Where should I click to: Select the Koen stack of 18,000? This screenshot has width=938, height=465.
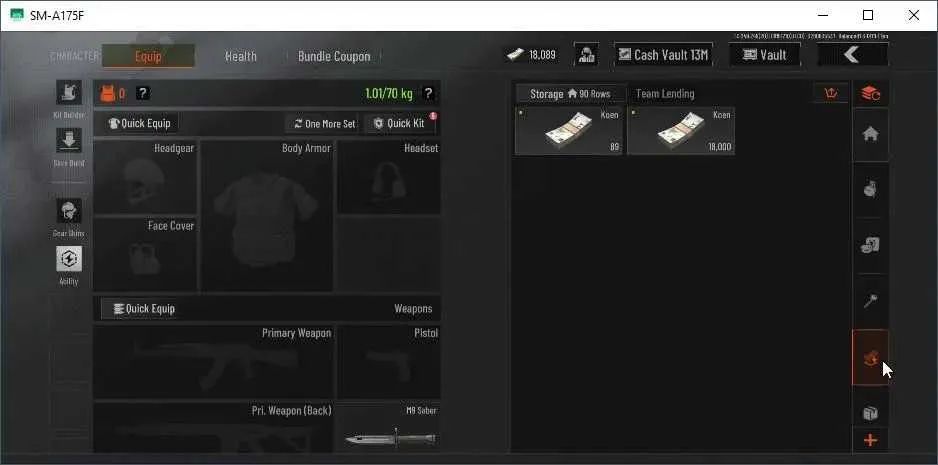tap(681, 131)
